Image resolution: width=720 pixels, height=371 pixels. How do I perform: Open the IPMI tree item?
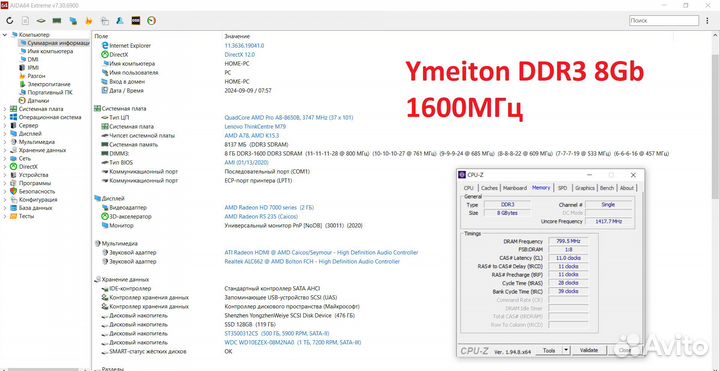pos(33,67)
